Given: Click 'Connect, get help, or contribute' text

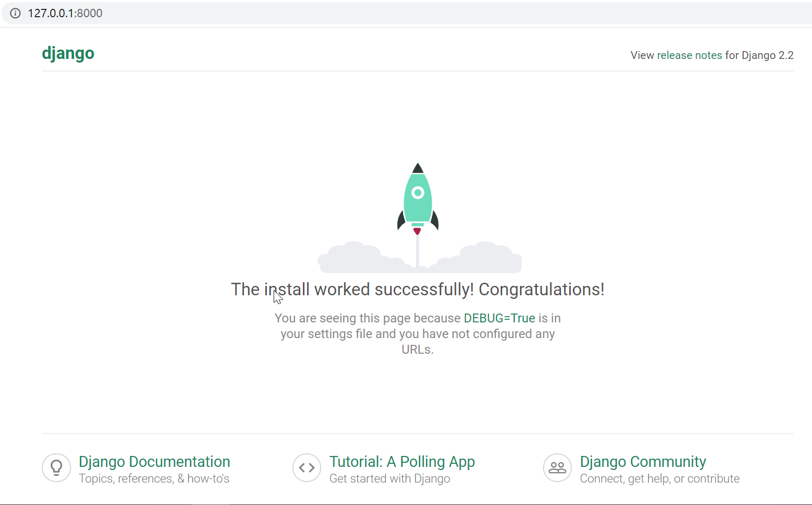Looking at the screenshot, I should click(x=660, y=479).
